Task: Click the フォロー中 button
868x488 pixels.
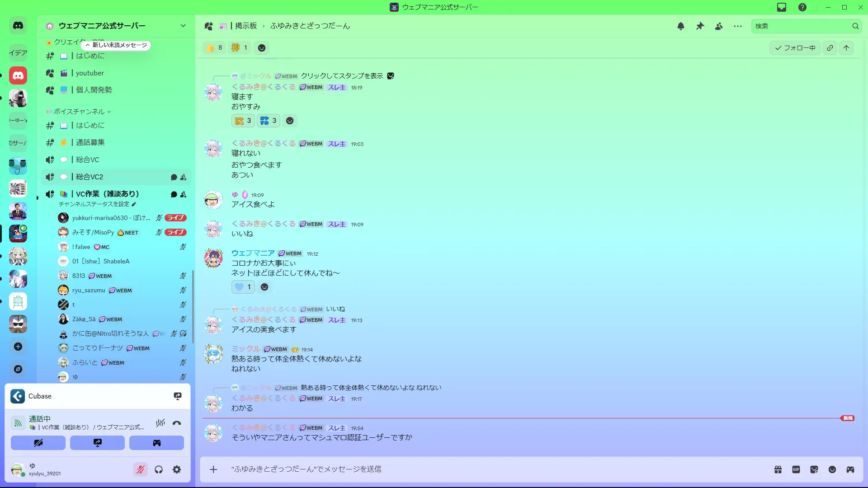Action: (x=795, y=48)
